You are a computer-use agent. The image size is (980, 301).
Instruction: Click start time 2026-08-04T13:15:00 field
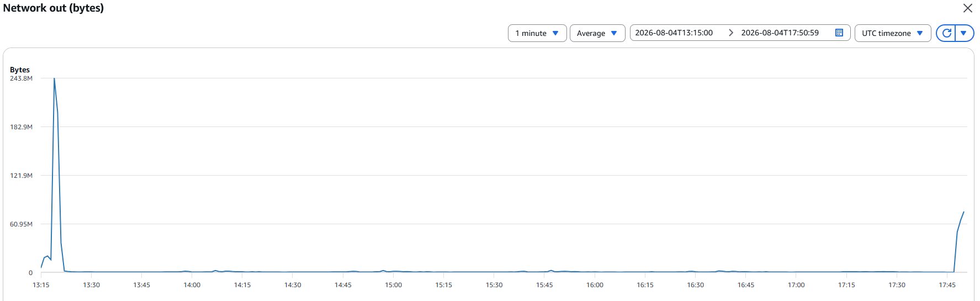pos(674,33)
